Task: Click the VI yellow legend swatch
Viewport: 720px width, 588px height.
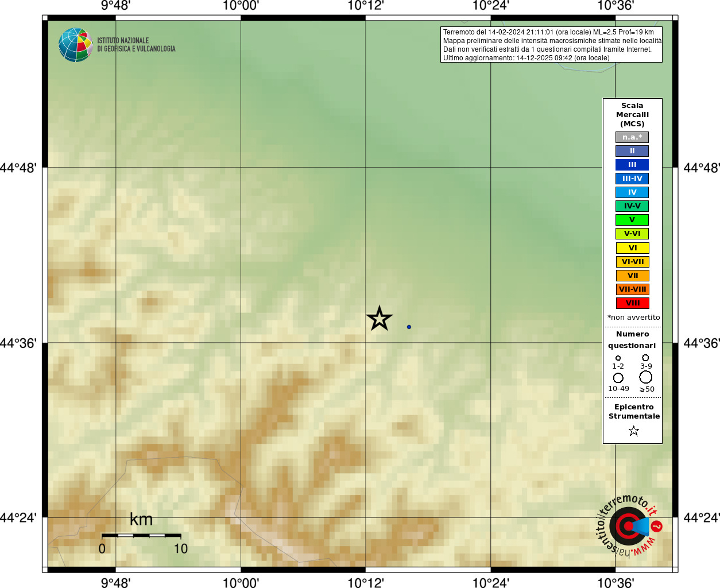Action: (x=632, y=248)
